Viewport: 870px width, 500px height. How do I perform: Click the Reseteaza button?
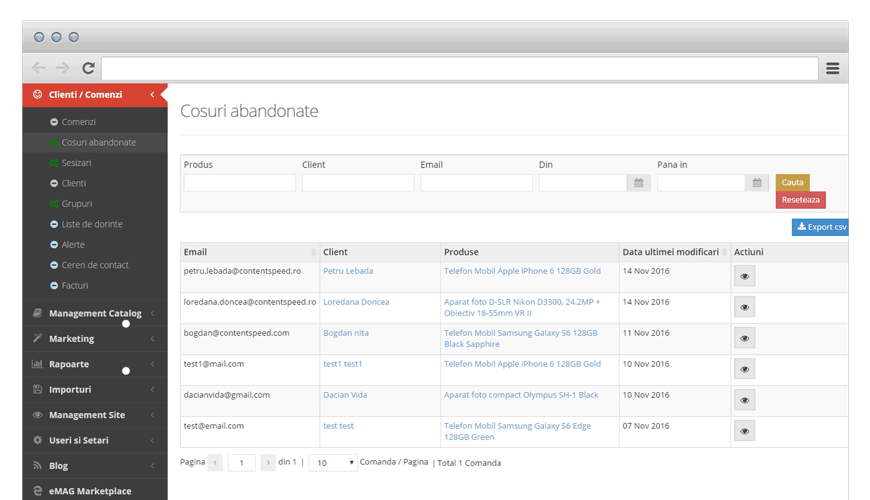[x=800, y=200]
